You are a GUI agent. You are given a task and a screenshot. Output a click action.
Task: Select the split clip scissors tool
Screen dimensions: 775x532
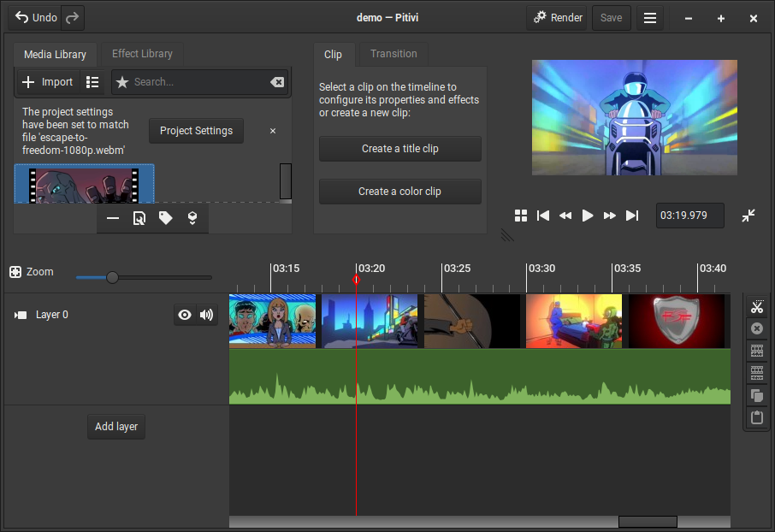coord(757,306)
